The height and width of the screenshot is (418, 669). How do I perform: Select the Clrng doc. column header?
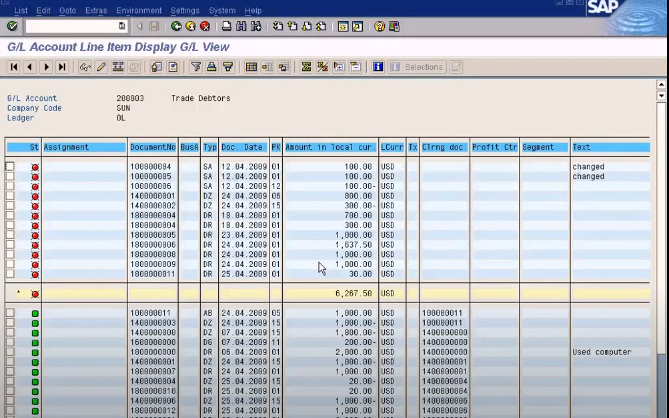445,148
